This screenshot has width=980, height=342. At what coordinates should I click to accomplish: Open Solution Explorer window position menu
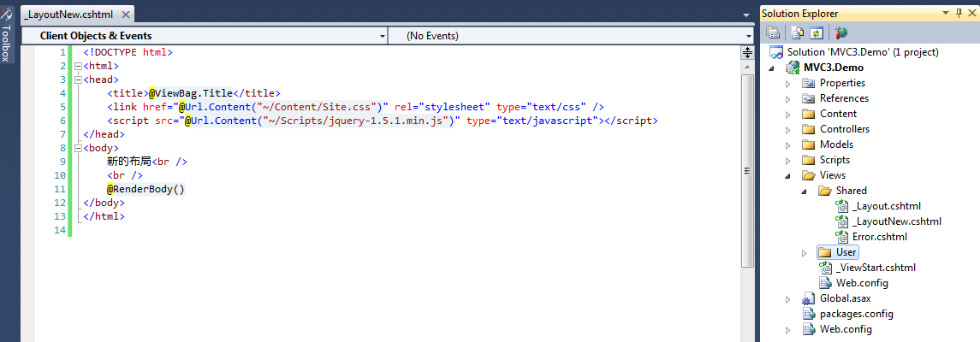pyautogui.click(x=947, y=13)
